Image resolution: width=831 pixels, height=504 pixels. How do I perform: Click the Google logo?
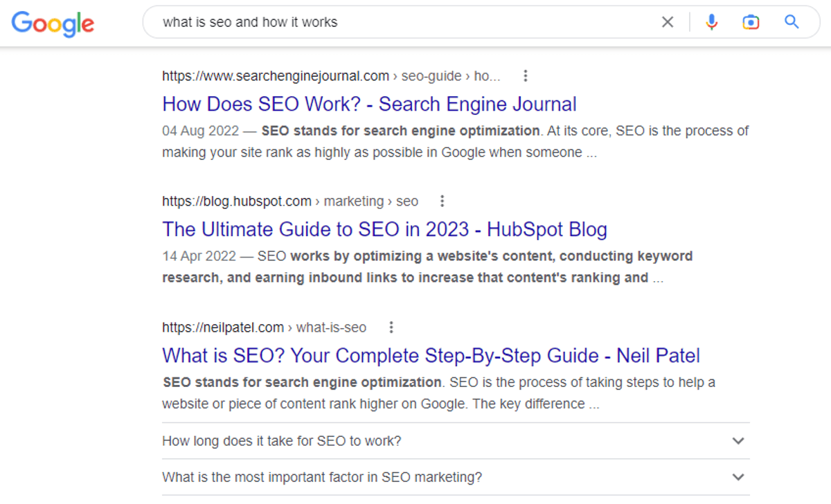pos(53,24)
